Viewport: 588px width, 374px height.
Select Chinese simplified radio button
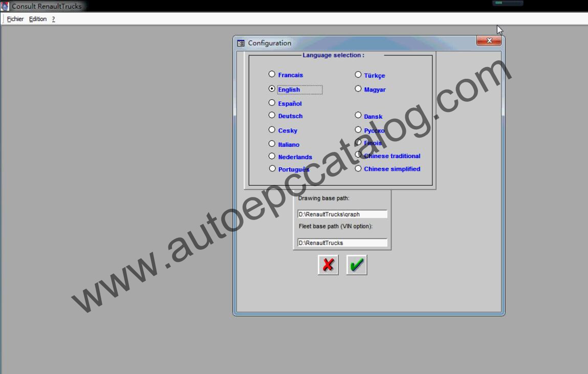pos(358,169)
